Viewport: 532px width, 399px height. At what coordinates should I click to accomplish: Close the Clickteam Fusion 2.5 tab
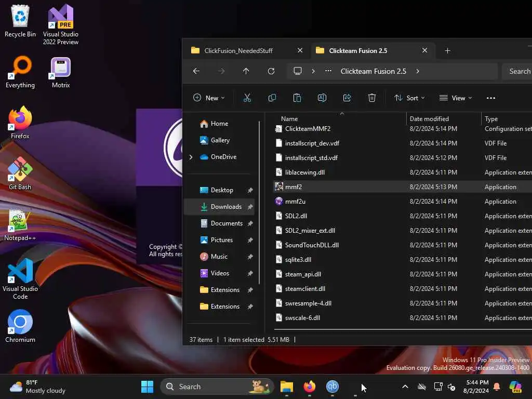[x=424, y=50]
